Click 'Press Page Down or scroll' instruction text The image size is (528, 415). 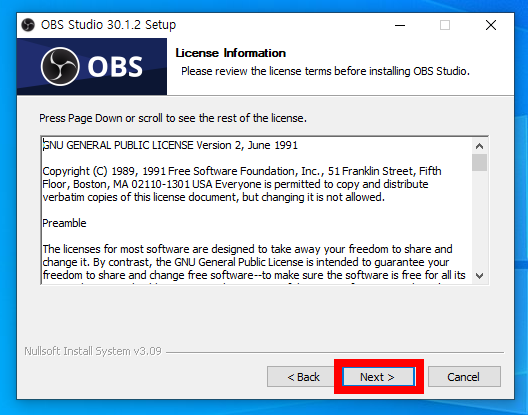click(173, 118)
